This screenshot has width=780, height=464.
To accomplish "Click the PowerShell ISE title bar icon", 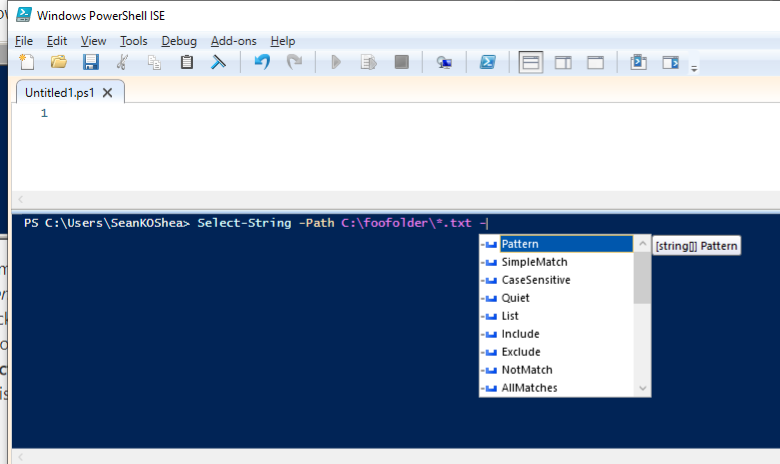I will tap(24, 15).
